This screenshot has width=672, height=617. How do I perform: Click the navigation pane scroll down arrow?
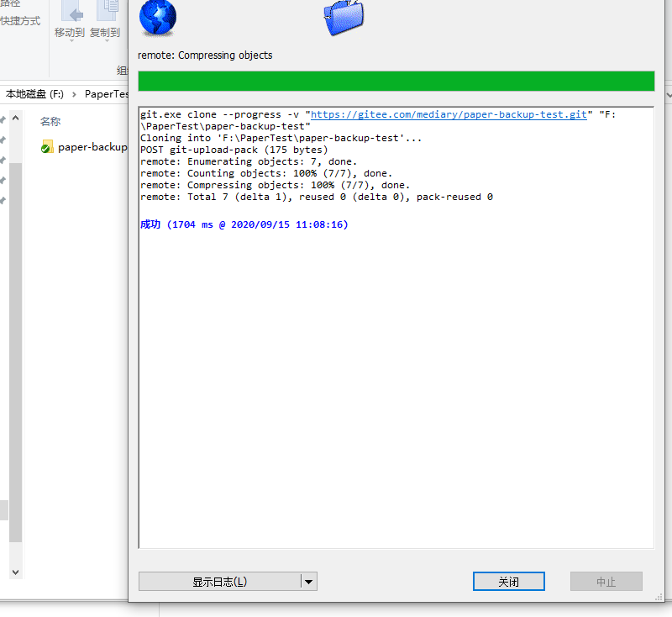point(15,572)
